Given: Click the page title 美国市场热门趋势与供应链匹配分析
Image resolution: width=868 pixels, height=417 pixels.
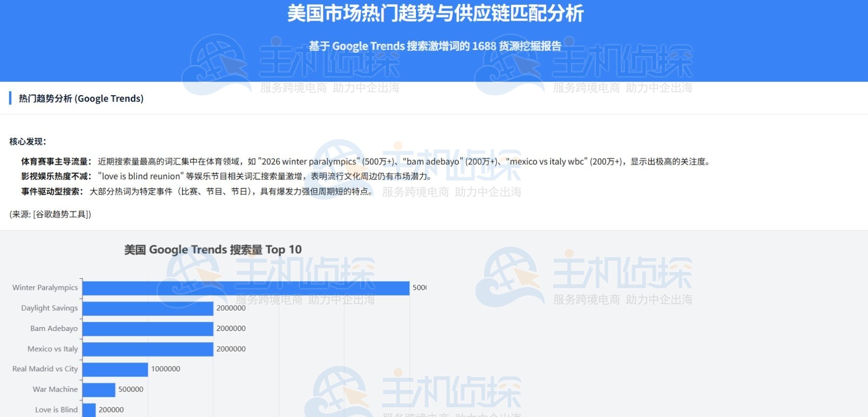Looking at the screenshot, I should pos(435,13).
